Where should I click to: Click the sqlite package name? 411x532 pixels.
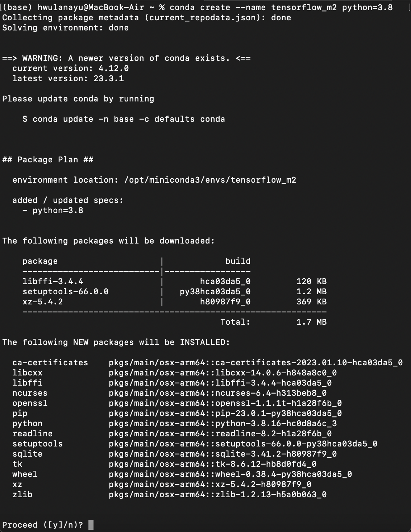(28, 454)
